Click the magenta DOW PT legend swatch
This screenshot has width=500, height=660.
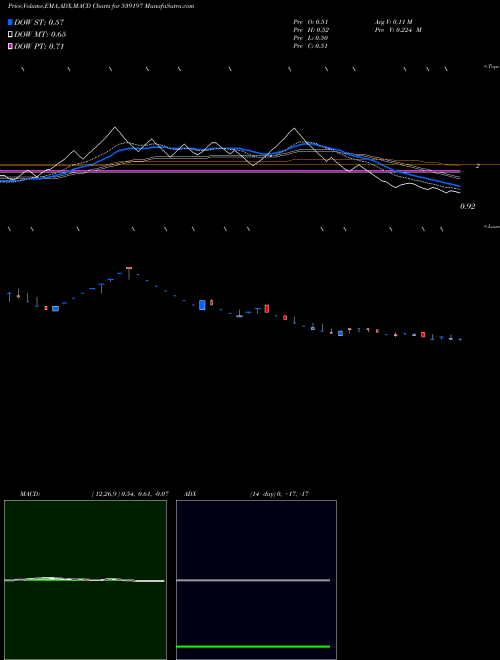(x=11, y=46)
